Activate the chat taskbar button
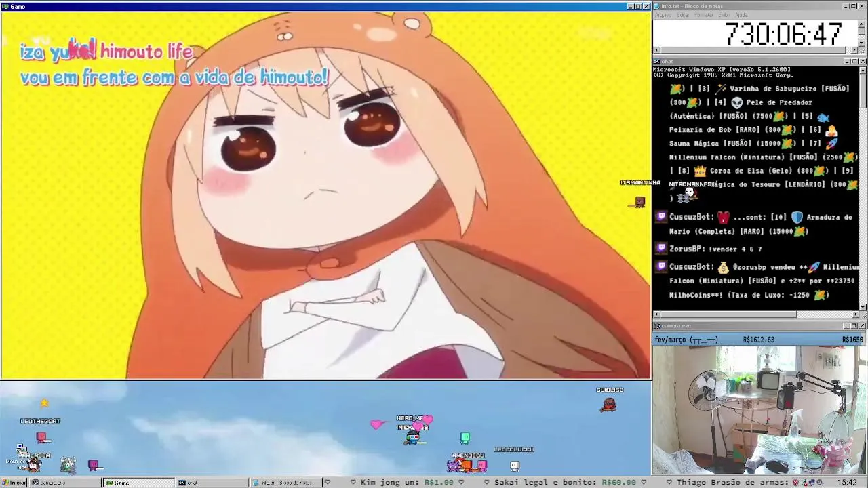 pos(212,483)
